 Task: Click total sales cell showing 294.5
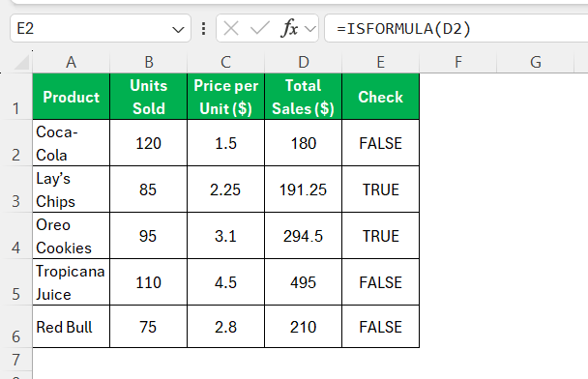(303, 236)
